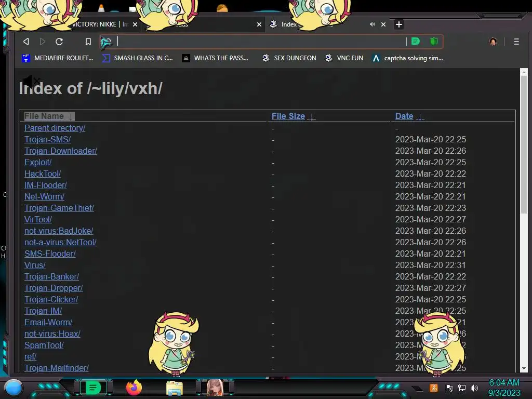
Task: Open the SMS-Flooder/ folder link
Action: point(50,254)
